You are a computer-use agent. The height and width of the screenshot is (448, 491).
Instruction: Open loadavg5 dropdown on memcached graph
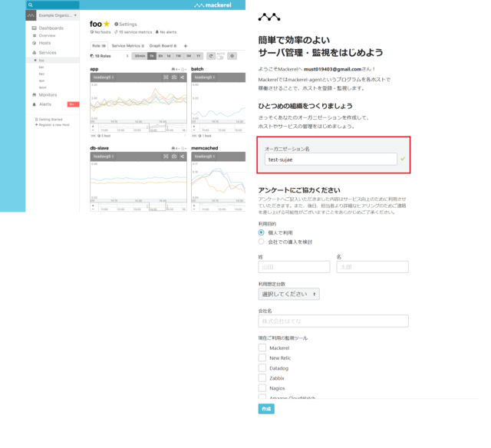(205, 156)
